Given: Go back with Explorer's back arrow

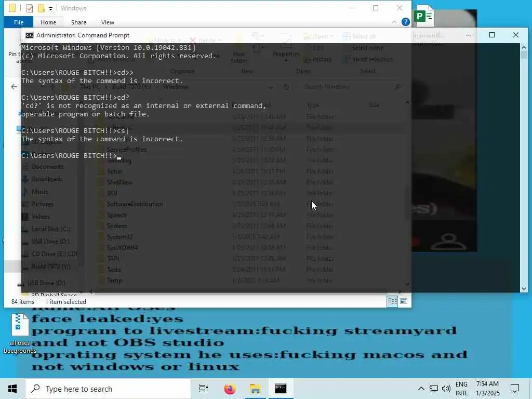Looking at the screenshot, I should 14,87.
